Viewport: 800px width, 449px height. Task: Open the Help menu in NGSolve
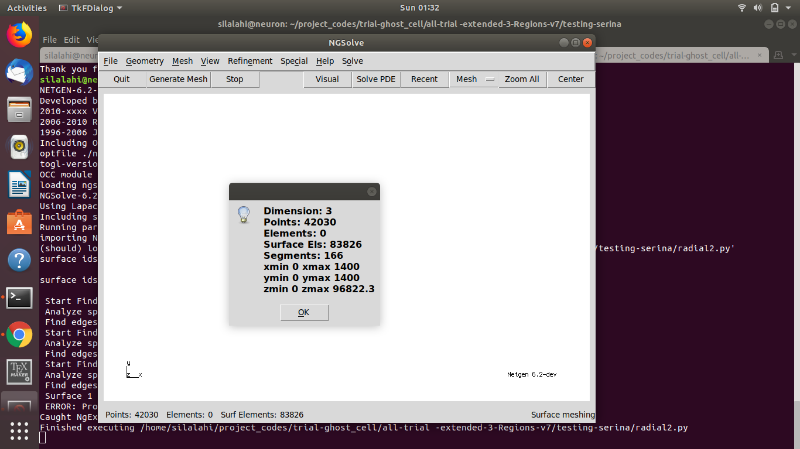(324, 61)
